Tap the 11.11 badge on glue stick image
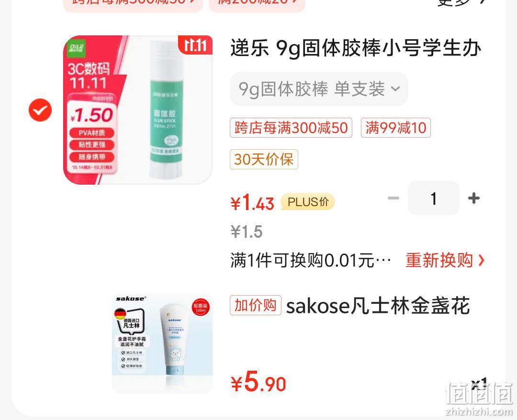 pyautogui.click(x=195, y=45)
